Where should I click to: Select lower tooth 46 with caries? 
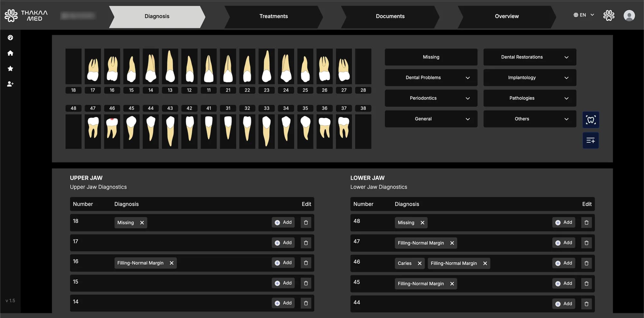(112, 131)
